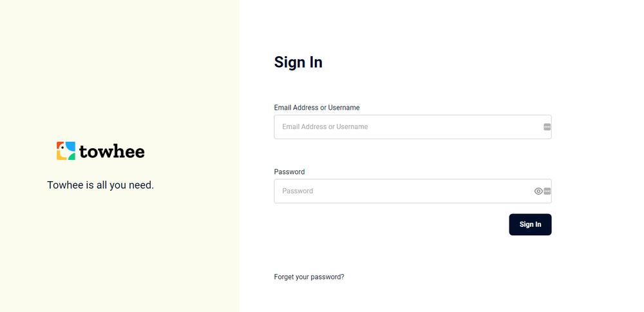
Task: Click the red-orange corner of the Towhee logo
Action: (59, 145)
